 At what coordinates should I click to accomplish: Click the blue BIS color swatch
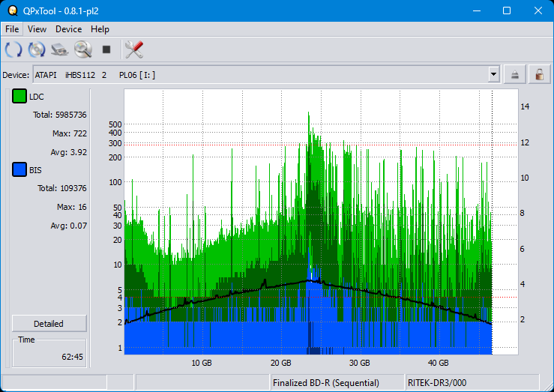(19, 170)
